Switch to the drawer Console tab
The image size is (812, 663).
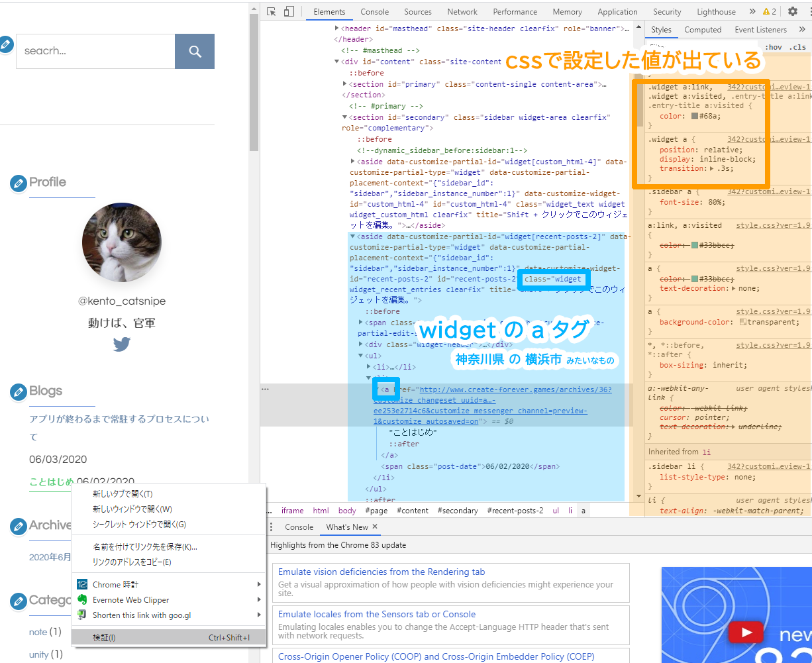[299, 527]
